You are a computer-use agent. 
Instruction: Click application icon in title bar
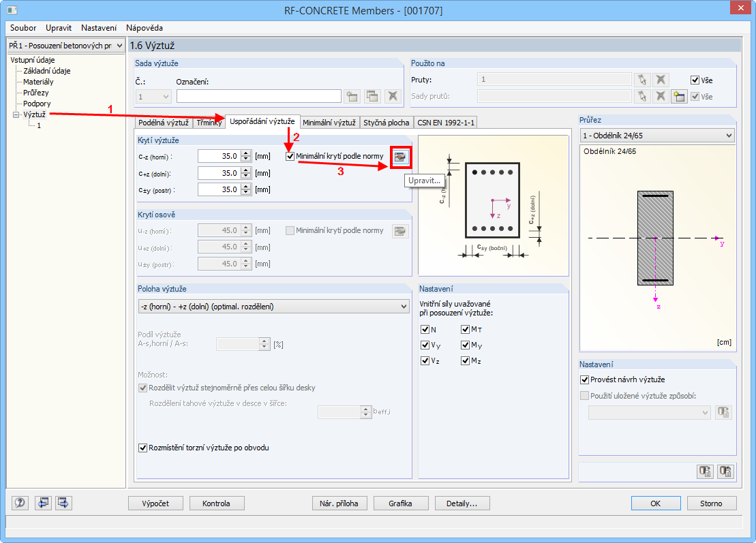(x=12, y=10)
